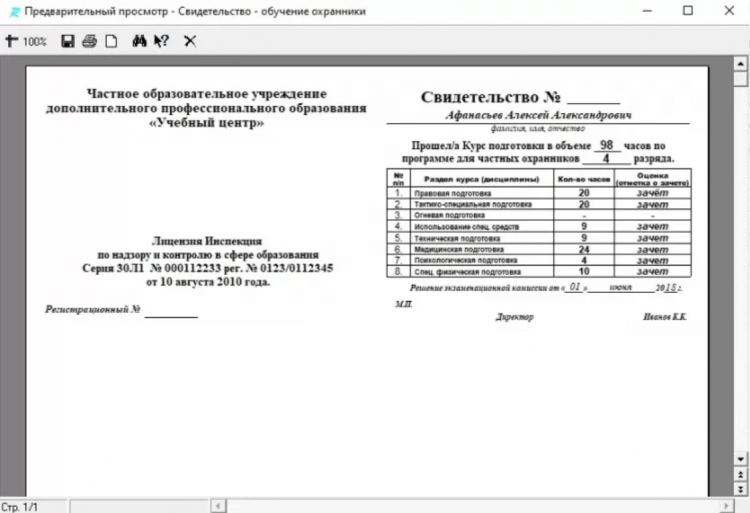The width and height of the screenshot is (750, 513).
Task: Click the row 'Тактико-специальная подготовка'
Action: coord(539,205)
